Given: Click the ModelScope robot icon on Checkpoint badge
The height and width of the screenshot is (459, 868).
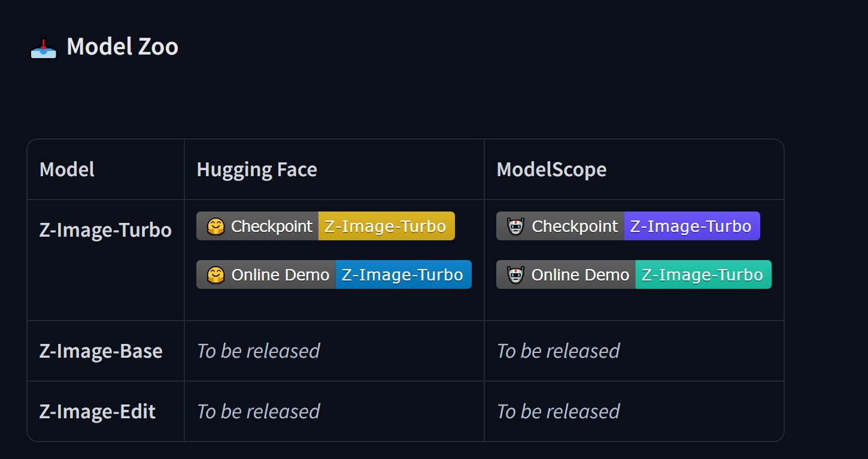Looking at the screenshot, I should click(x=515, y=227).
